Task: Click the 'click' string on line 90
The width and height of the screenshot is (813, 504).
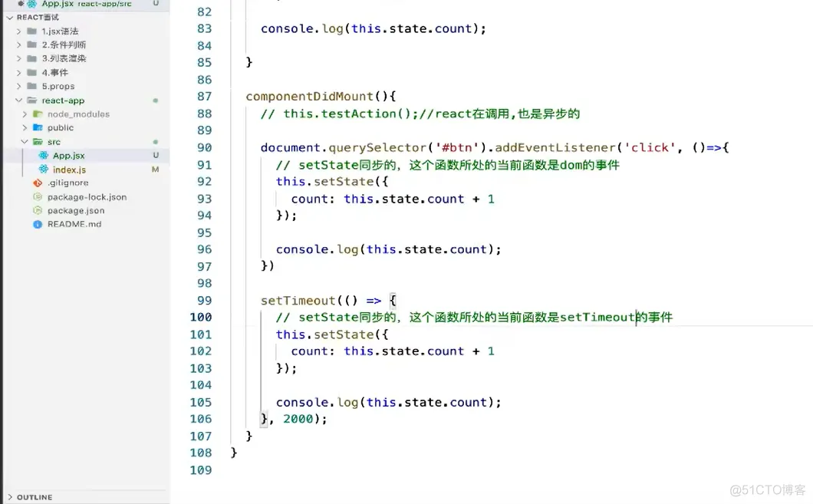Action: click(650, 148)
